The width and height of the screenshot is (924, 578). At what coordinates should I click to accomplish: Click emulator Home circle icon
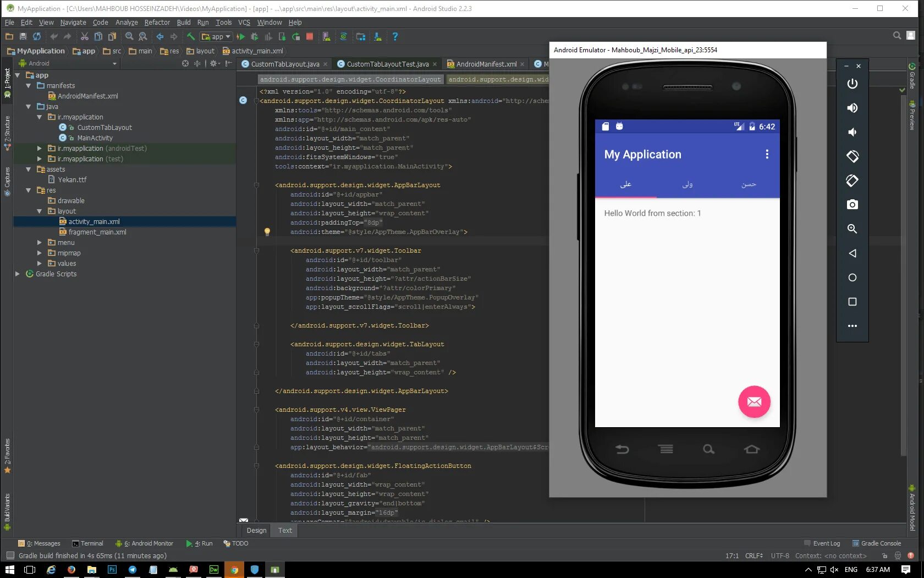[853, 277]
